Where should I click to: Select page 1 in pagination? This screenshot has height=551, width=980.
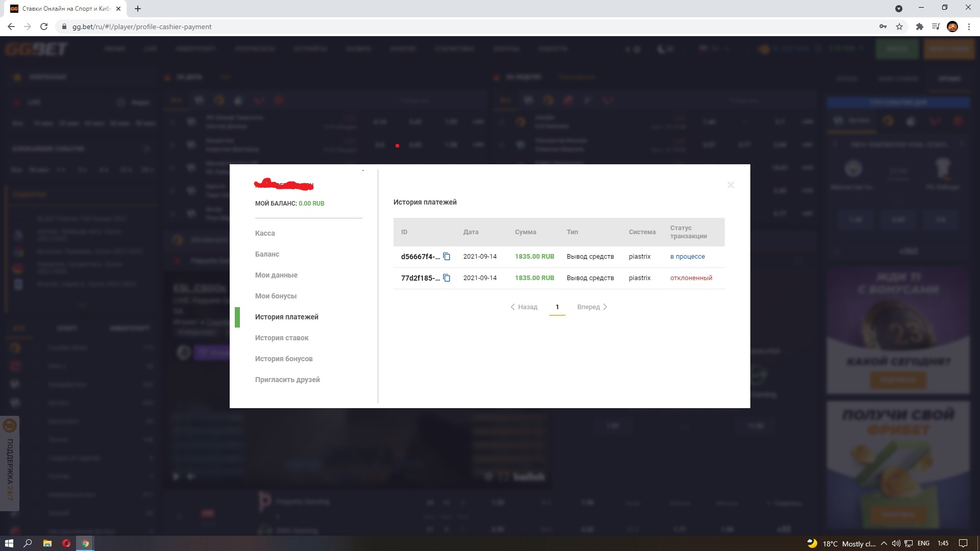point(557,307)
